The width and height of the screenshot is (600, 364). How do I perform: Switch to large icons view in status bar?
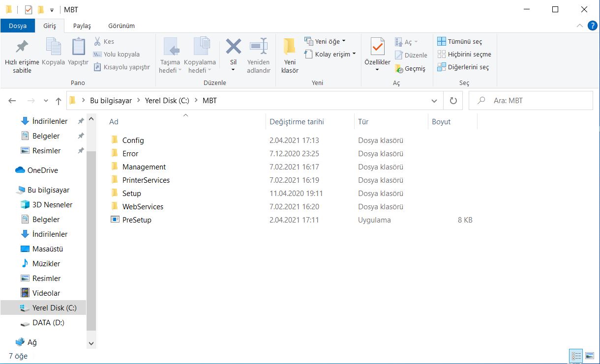[x=590, y=356]
